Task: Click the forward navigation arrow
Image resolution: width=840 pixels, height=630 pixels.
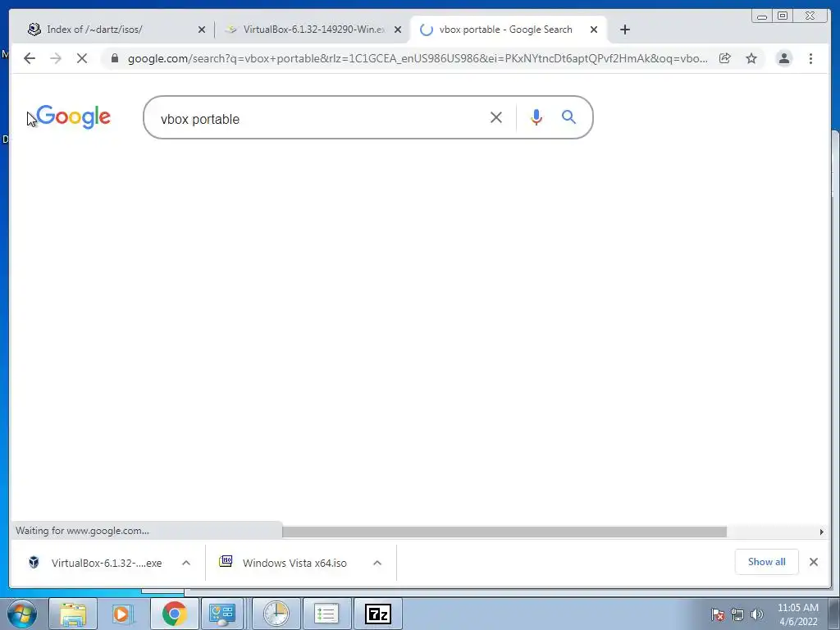Action: [56, 58]
